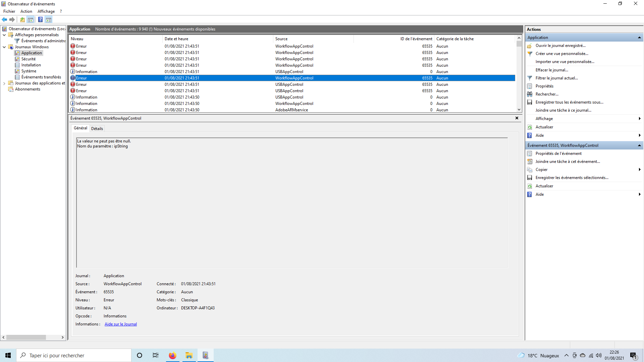Open File Explorer from the taskbar
This screenshot has height=362, width=644.
tap(189, 355)
